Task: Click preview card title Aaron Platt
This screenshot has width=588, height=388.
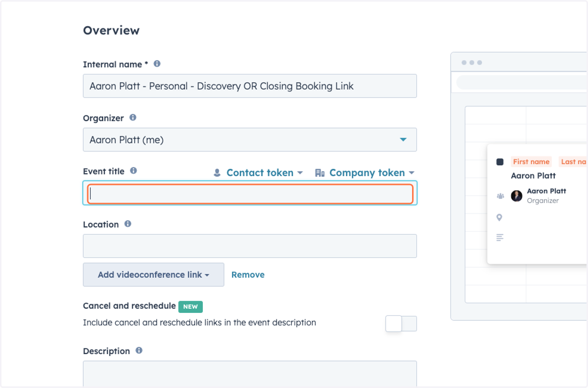Action: point(533,176)
